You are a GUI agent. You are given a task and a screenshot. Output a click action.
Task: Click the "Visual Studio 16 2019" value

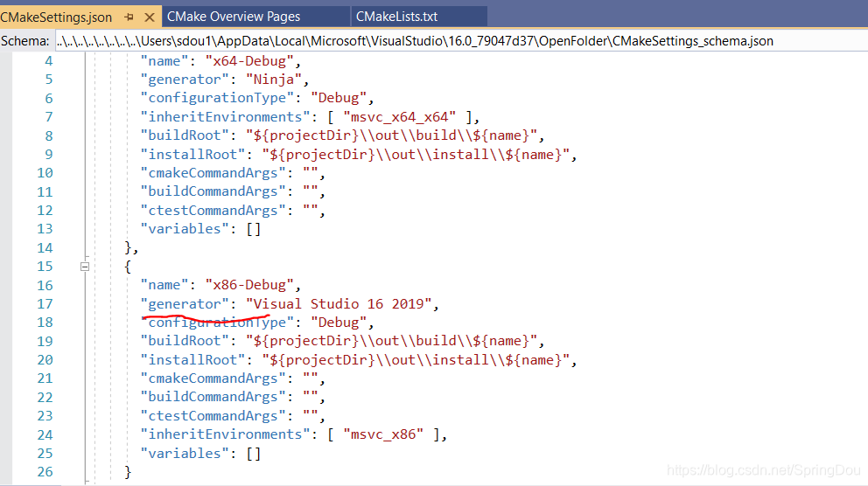[339, 303]
